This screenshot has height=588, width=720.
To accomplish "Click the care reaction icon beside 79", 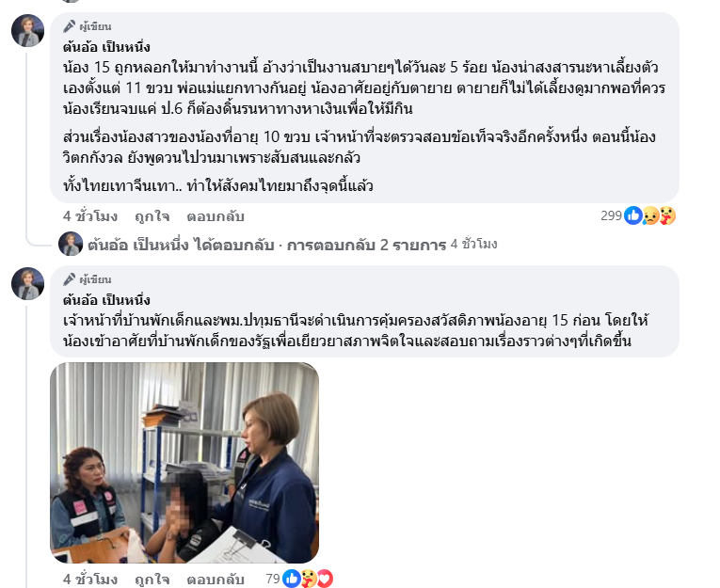I will click(x=308, y=579).
